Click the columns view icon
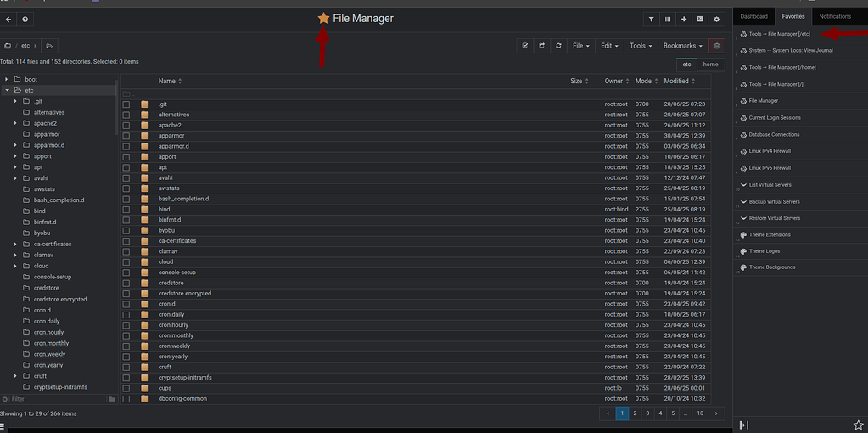This screenshot has height=433, width=868. (x=668, y=20)
